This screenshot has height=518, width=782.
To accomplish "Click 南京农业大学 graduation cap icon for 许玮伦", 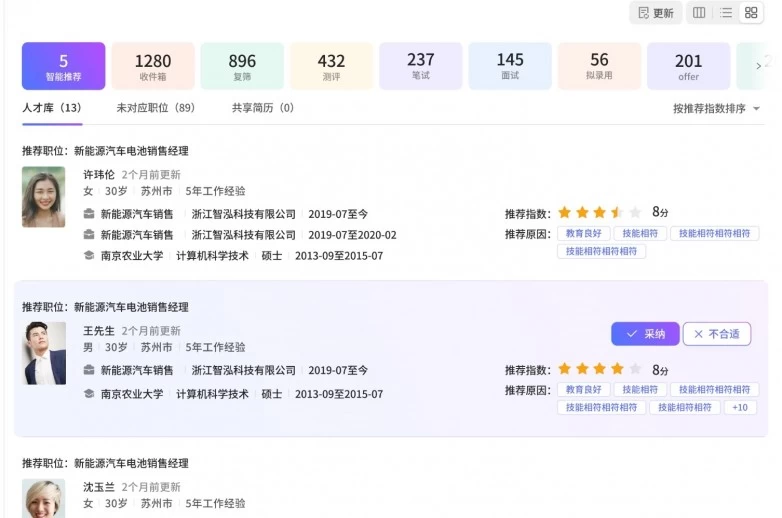I will click(x=89, y=256).
